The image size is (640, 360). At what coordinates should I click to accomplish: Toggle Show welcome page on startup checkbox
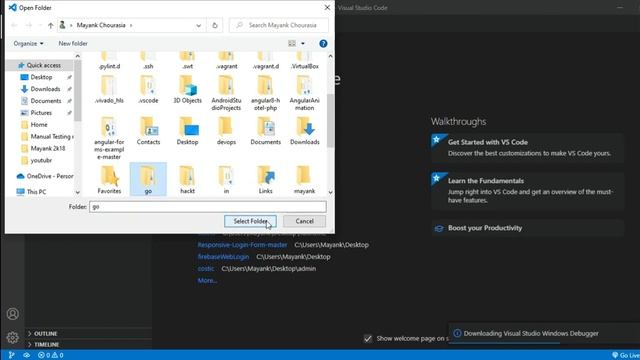click(368, 338)
